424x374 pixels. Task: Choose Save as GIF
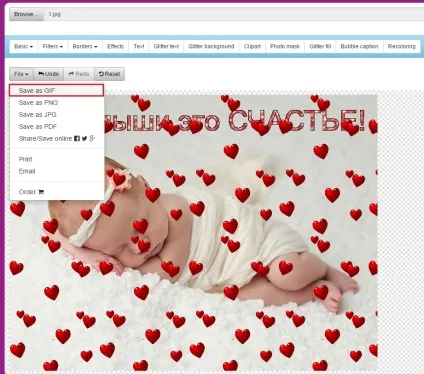[x=56, y=90]
